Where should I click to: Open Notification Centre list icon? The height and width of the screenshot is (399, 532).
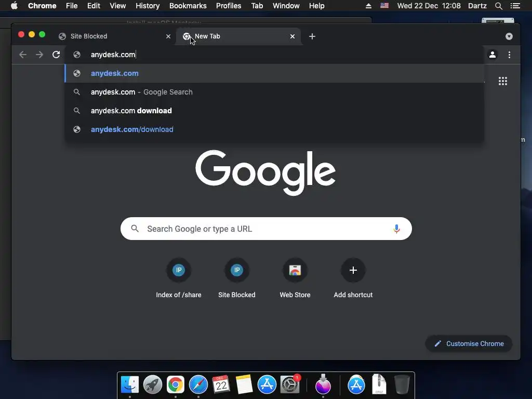pyautogui.click(x=515, y=6)
